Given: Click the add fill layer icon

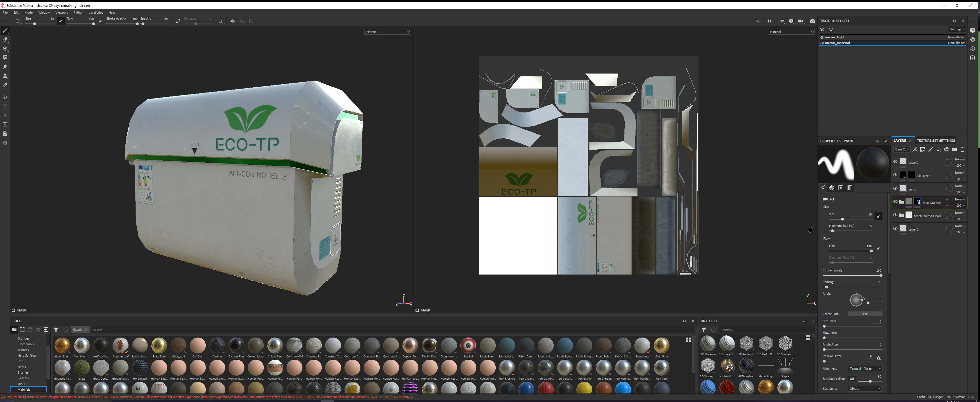Looking at the screenshot, I should (x=939, y=149).
